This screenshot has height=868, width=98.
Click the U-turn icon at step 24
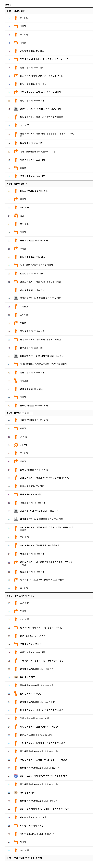16,216
